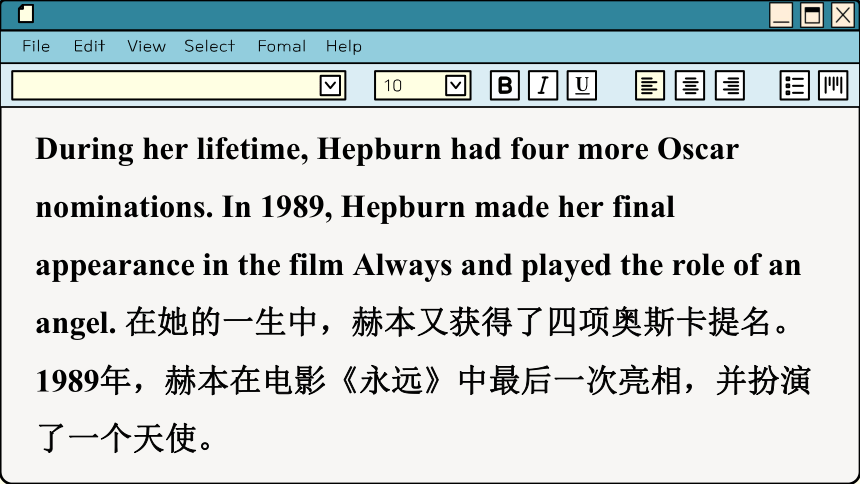Open the Select menu
This screenshot has height=484, width=860.
click(x=210, y=46)
